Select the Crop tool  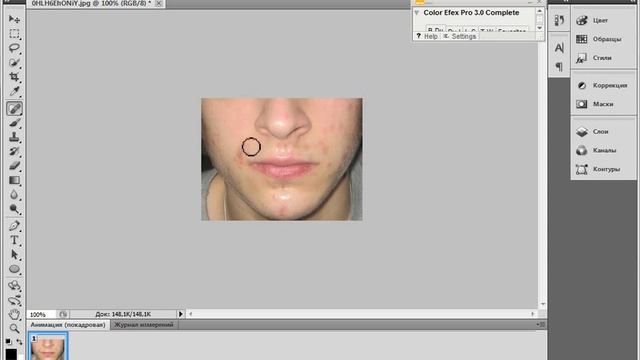click(14, 77)
